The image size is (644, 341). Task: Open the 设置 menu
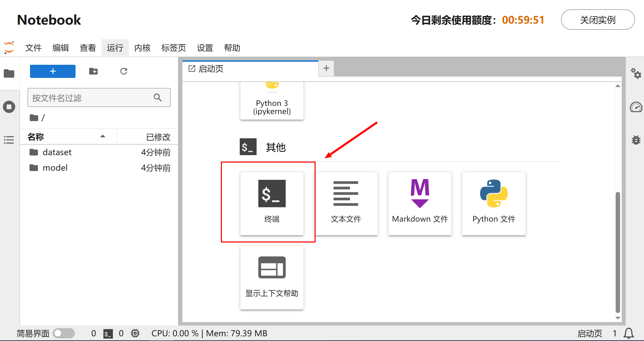coord(205,48)
